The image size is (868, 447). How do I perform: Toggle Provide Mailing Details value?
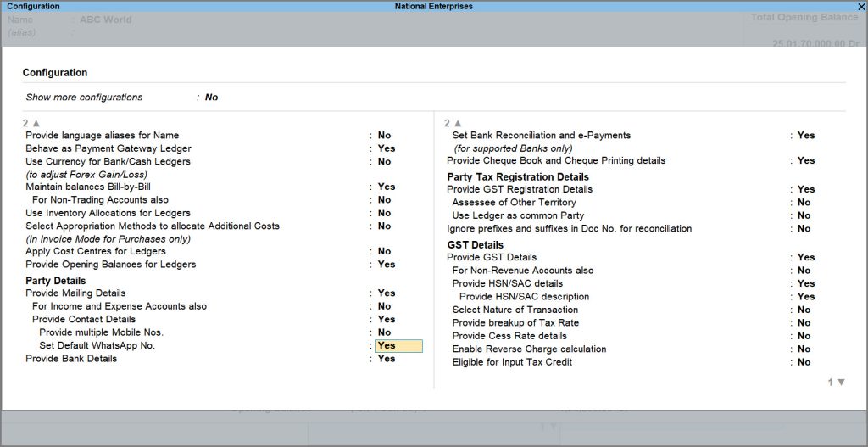[387, 293]
